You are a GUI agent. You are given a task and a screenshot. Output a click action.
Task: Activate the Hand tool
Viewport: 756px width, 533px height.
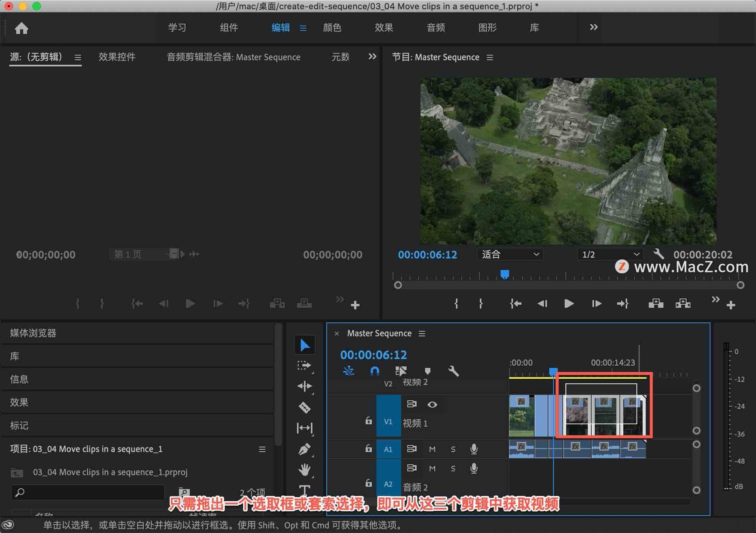click(304, 469)
